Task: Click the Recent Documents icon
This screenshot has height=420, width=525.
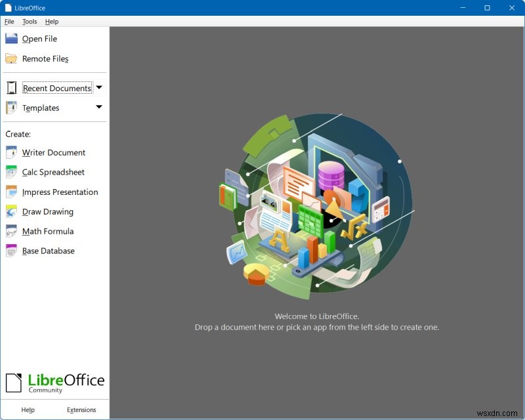Action: [11, 87]
